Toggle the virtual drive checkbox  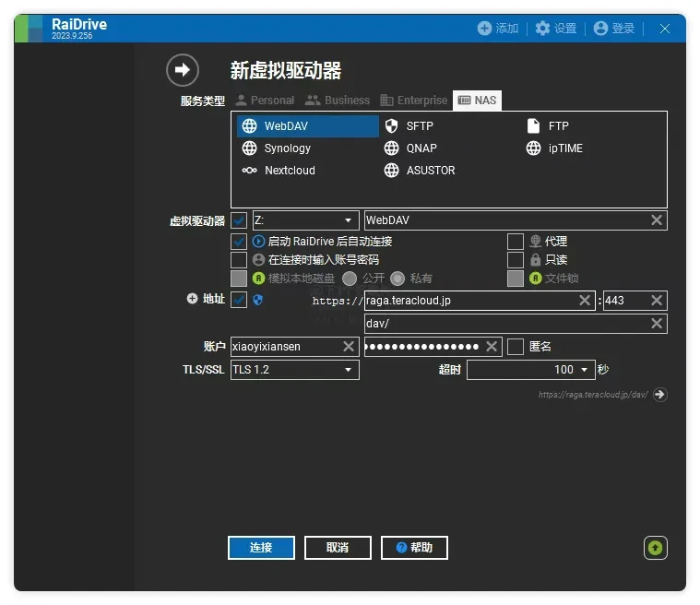click(x=239, y=220)
